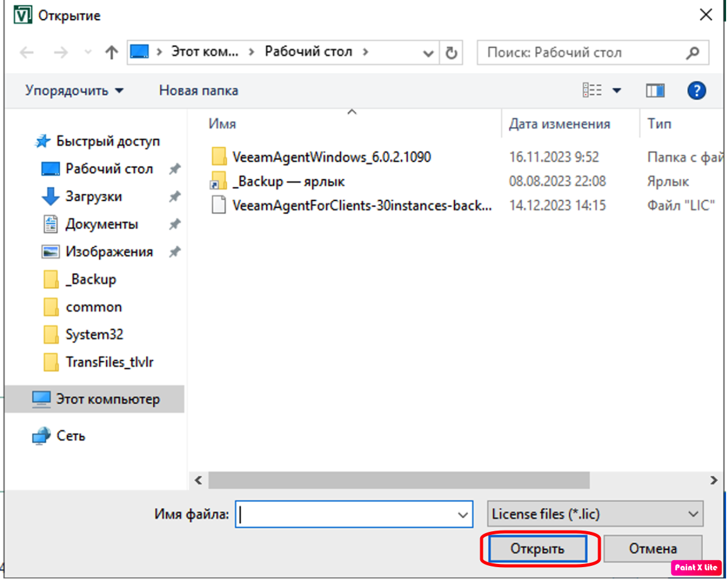The height and width of the screenshot is (581, 728).
Task: Create a folder with Новая папка
Action: coord(199,91)
